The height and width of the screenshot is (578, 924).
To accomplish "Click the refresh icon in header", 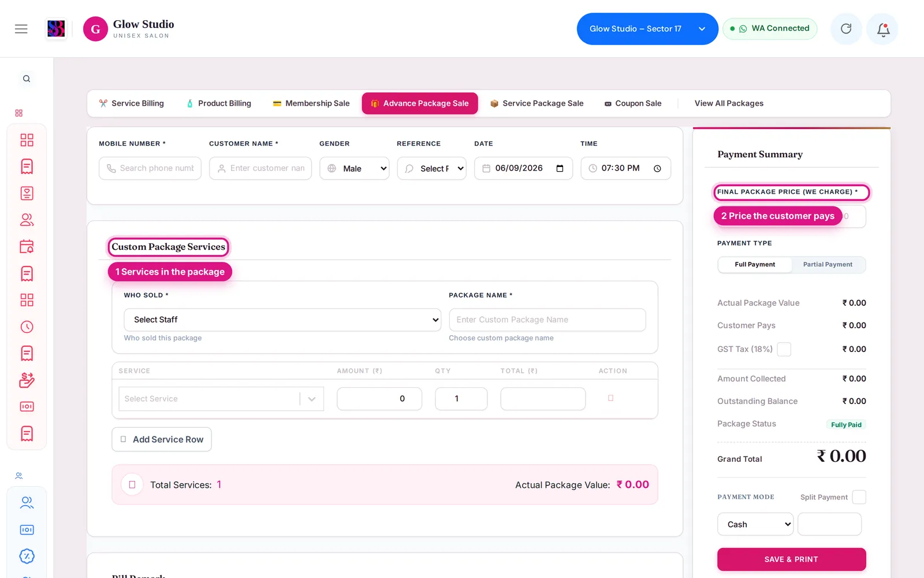I will coord(846,29).
